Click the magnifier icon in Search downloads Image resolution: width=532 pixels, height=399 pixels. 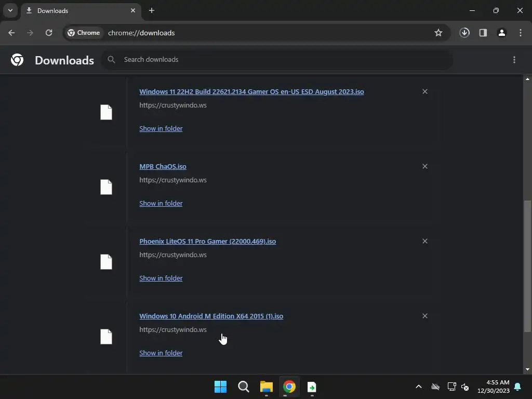click(111, 60)
